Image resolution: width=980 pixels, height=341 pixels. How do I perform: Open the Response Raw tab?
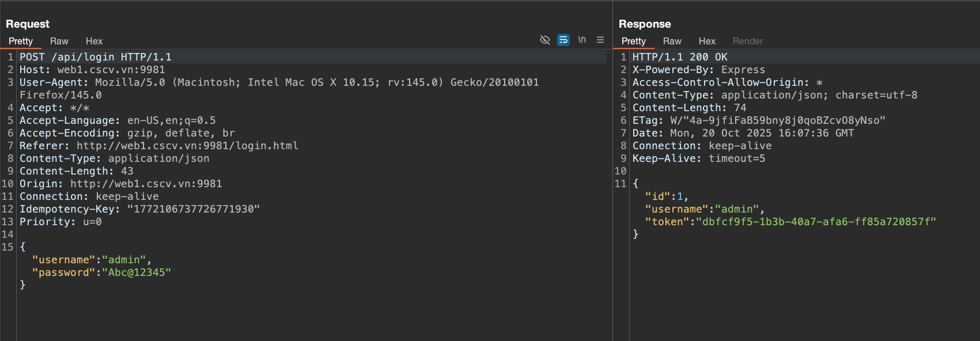[672, 41]
